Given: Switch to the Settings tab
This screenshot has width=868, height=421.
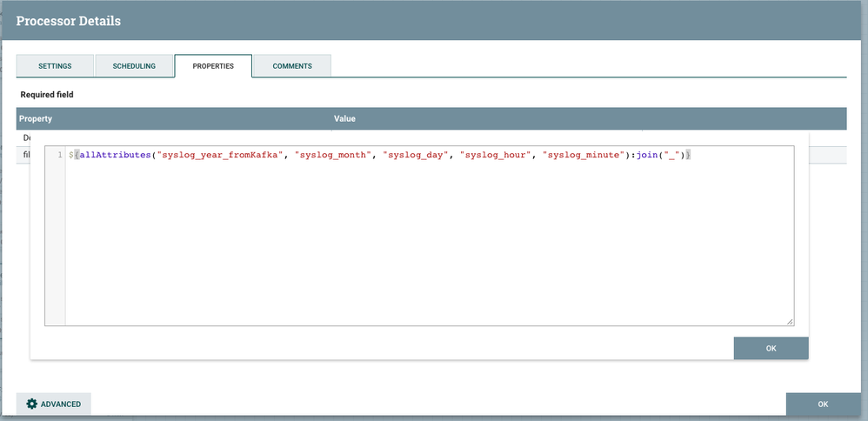Looking at the screenshot, I should tap(55, 66).
